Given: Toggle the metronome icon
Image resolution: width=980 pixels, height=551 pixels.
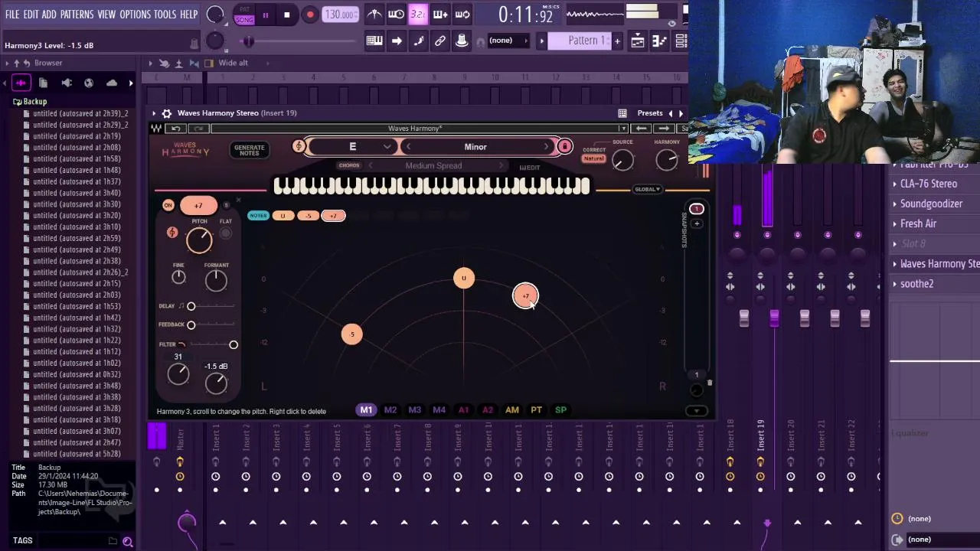Looking at the screenshot, I should (x=374, y=15).
